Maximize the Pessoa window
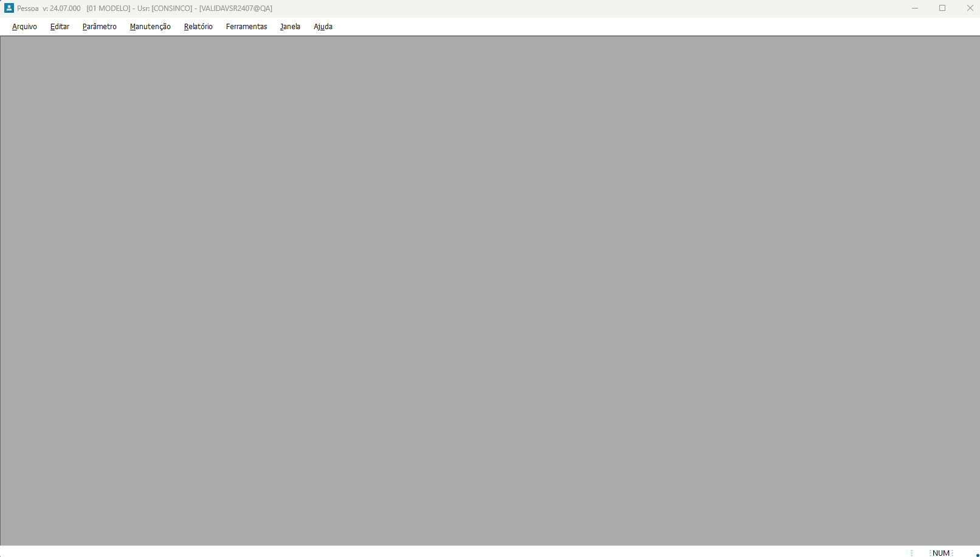This screenshot has height=557, width=980. (942, 8)
